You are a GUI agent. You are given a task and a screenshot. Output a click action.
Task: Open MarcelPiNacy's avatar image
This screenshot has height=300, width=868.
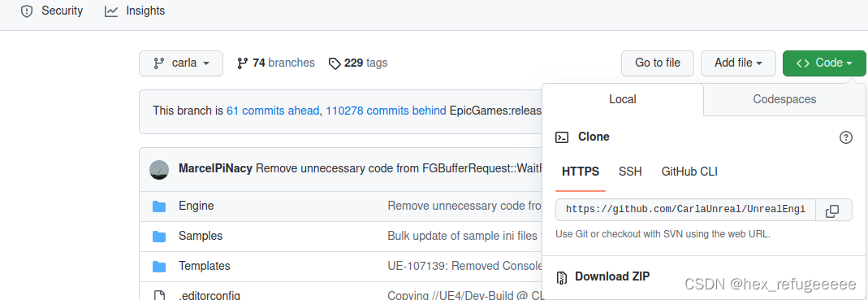pyautogui.click(x=159, y=169)
